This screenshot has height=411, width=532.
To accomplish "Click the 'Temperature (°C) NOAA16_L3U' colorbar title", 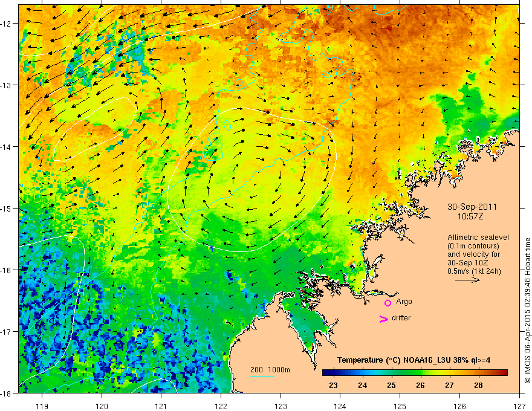I will tap(414, 360).
